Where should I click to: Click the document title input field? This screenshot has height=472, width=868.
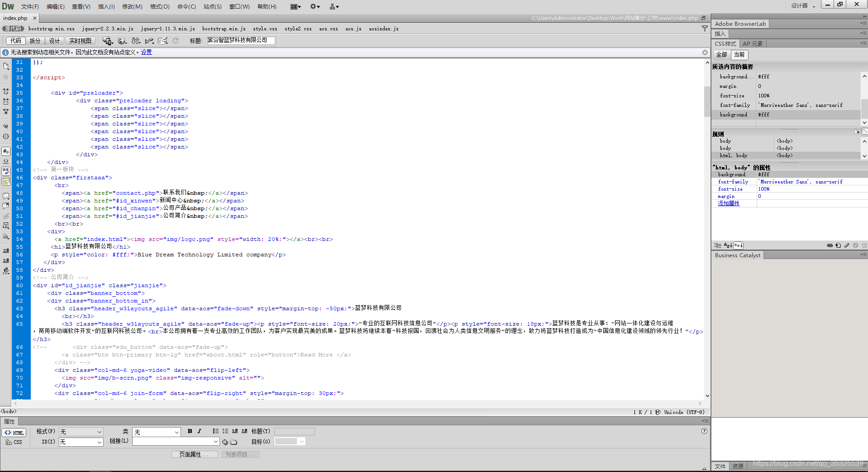[x=240, y=40]
